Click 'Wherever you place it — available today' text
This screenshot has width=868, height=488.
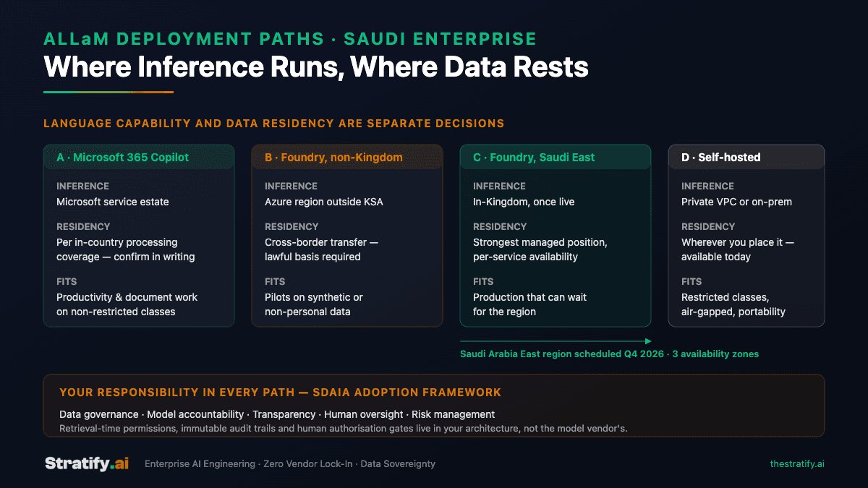pos(738,249)
